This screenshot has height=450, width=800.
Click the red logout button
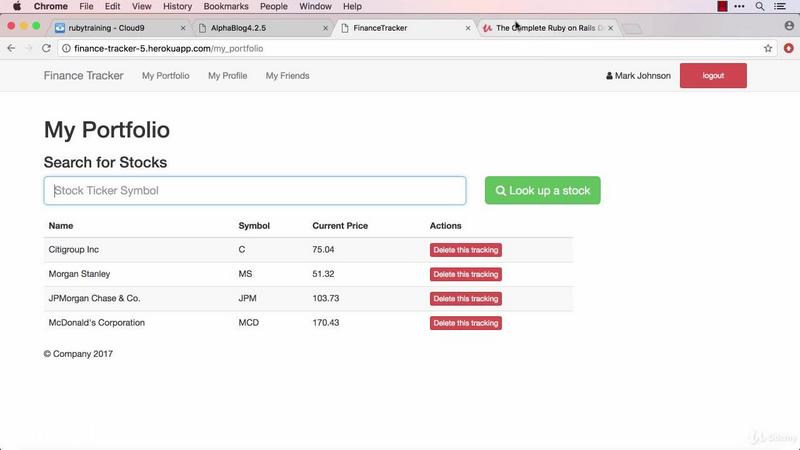713,76
